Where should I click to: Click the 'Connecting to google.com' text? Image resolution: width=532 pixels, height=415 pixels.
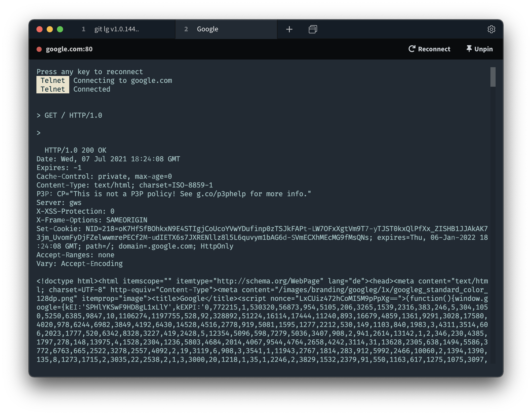point(123,81)
